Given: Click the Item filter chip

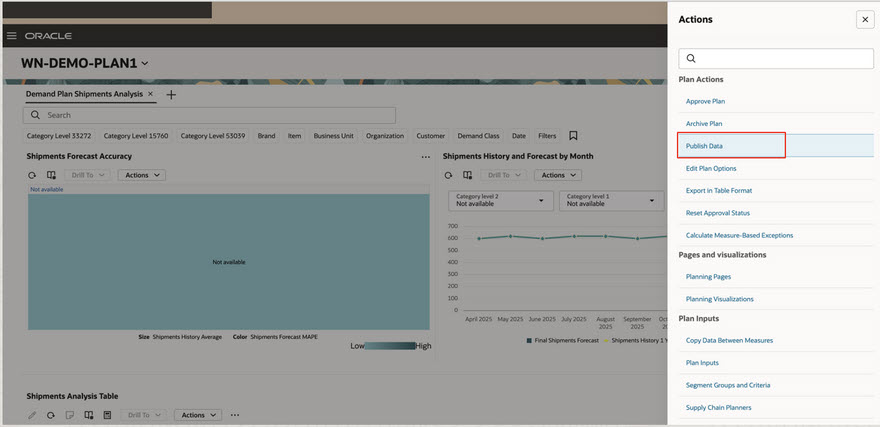Looking at the screenshot, I should 295,136.
